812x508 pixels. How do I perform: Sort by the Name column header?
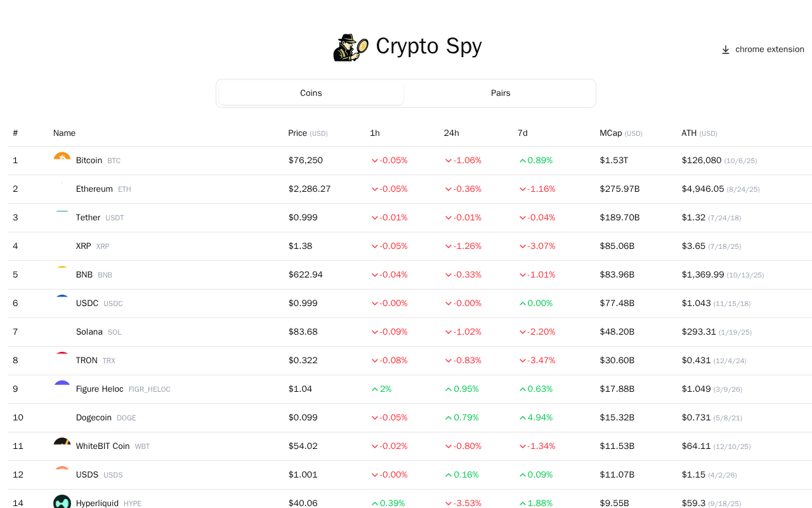(x=64, y=133)
